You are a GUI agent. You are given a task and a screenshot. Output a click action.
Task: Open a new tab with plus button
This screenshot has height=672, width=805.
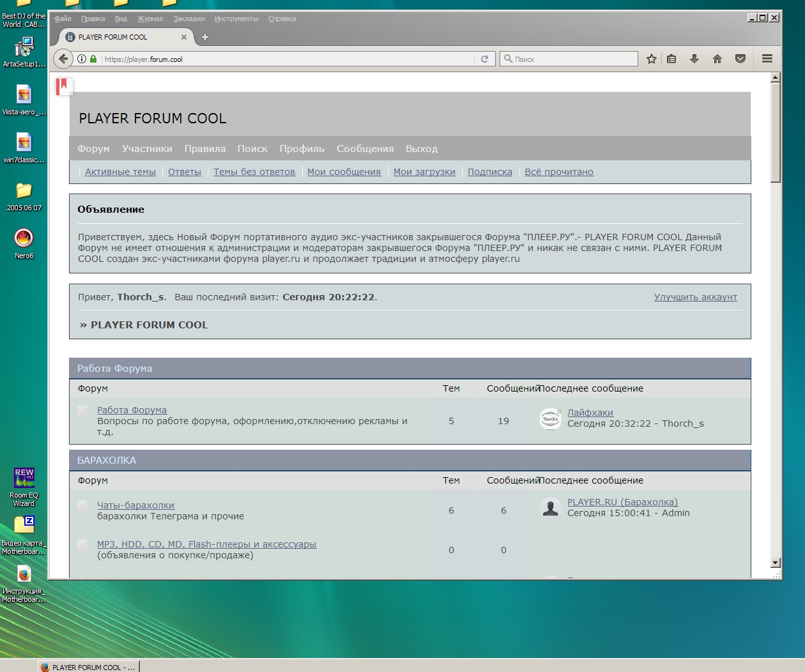tap(205, 37)
